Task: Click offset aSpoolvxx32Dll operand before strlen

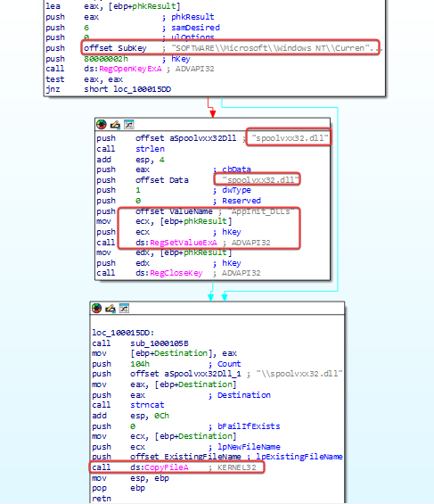Action: pos(185,138)
